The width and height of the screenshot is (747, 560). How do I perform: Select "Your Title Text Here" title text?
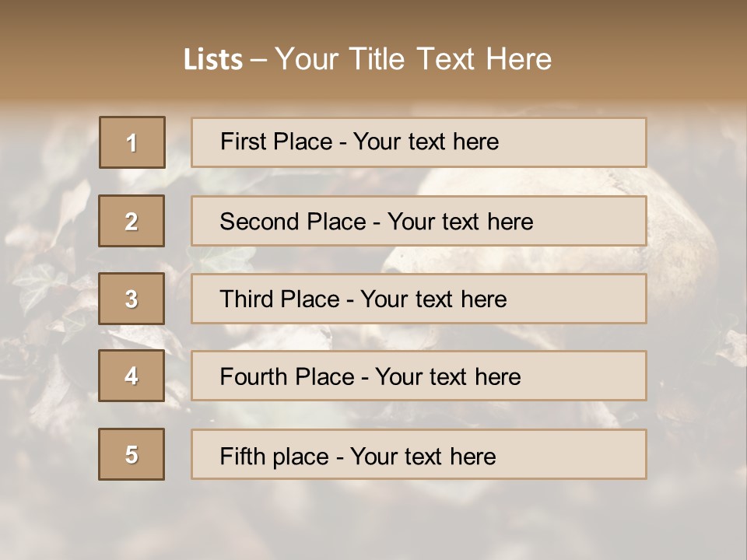point(413,59)
